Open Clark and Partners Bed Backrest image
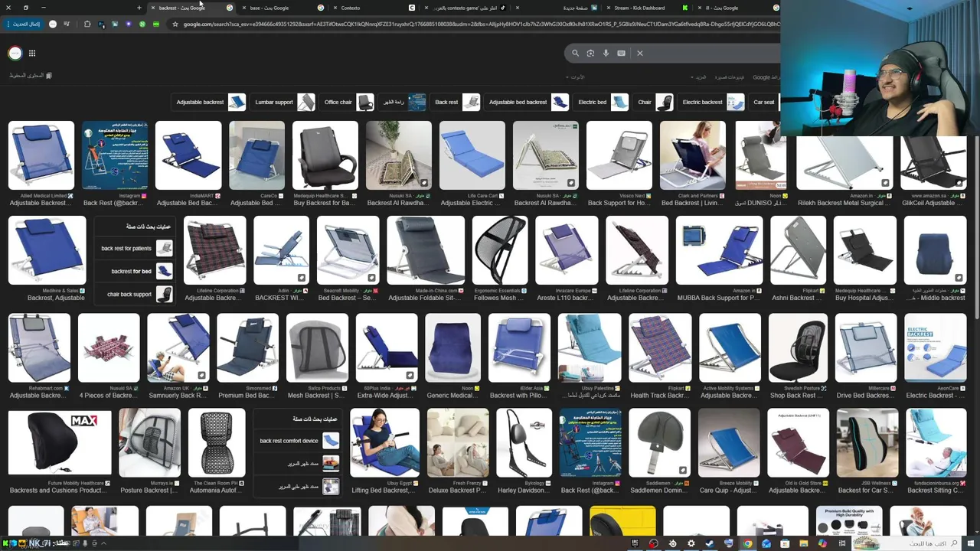 [x=693, y=155]
